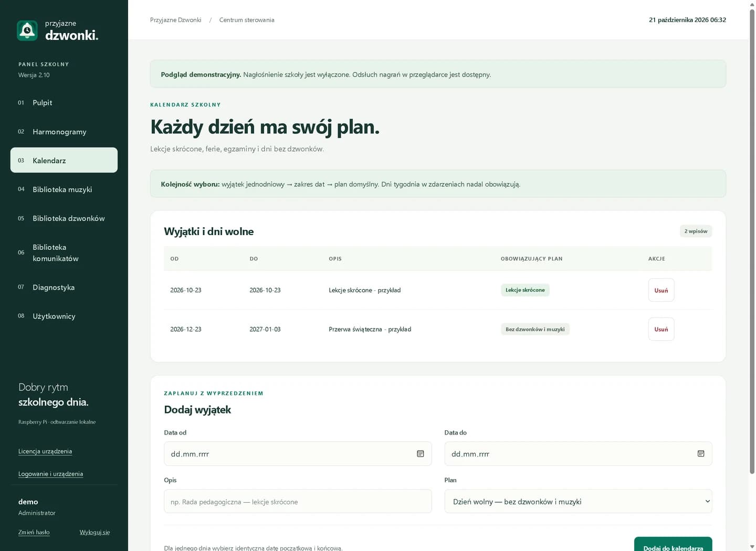This screenshot has width=756, height=551.
Task: Click the Bez dzwonków i muzyki badge
Action: 535,329
